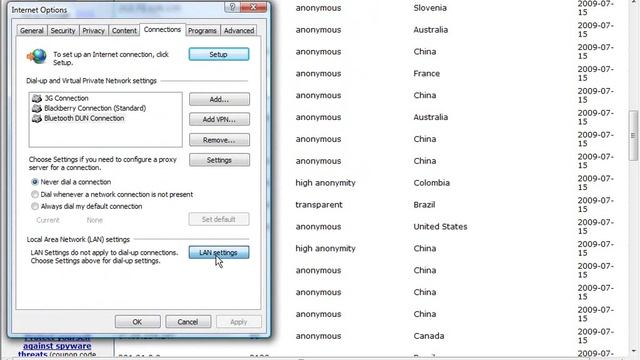The image size is (640, 360).
Task: Click the date in the Slovenia row
Action: [596, 8]
